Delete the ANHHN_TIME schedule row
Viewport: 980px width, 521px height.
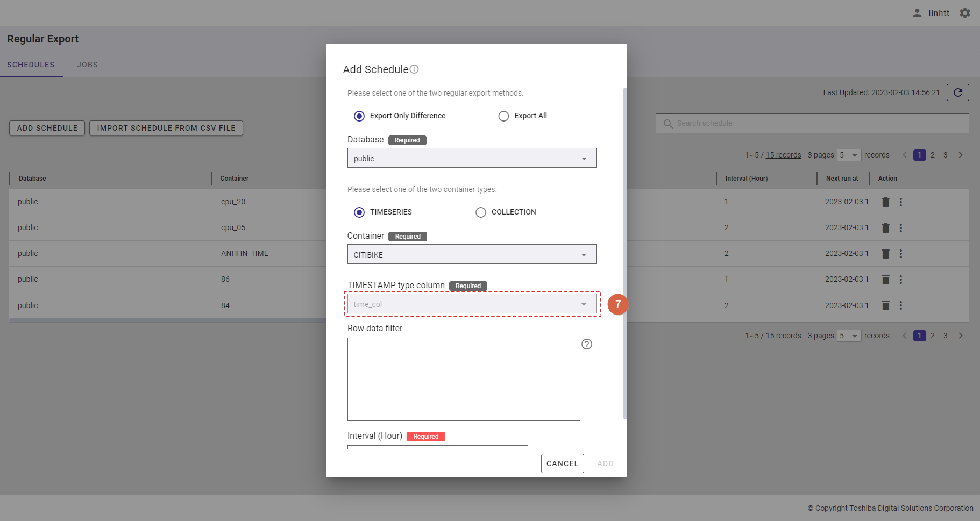885,254
